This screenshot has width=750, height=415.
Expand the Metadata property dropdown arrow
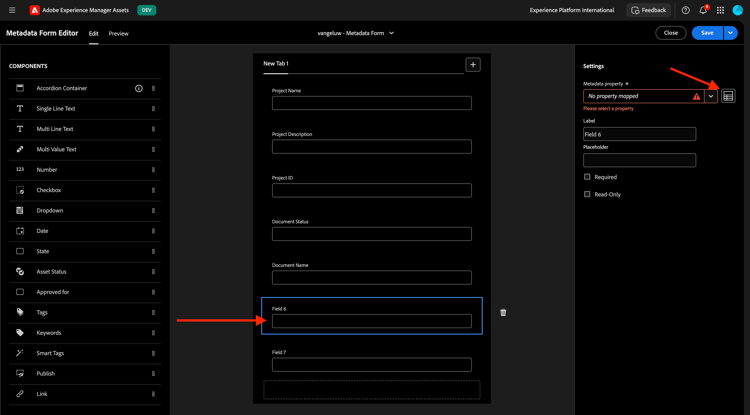[711, 96]
